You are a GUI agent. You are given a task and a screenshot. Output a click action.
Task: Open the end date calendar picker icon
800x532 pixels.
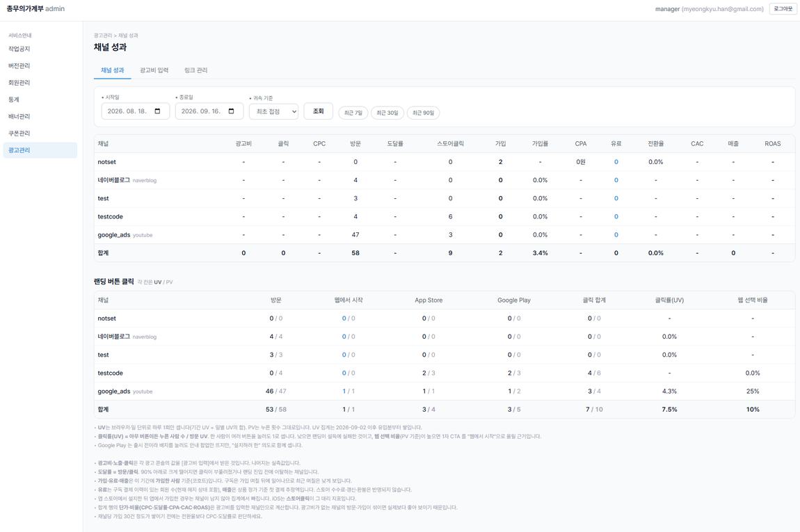coord(231,111)
